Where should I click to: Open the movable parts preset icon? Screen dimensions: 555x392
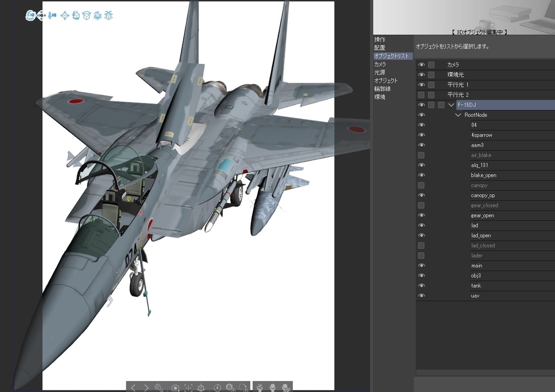[x=285, y=388]
